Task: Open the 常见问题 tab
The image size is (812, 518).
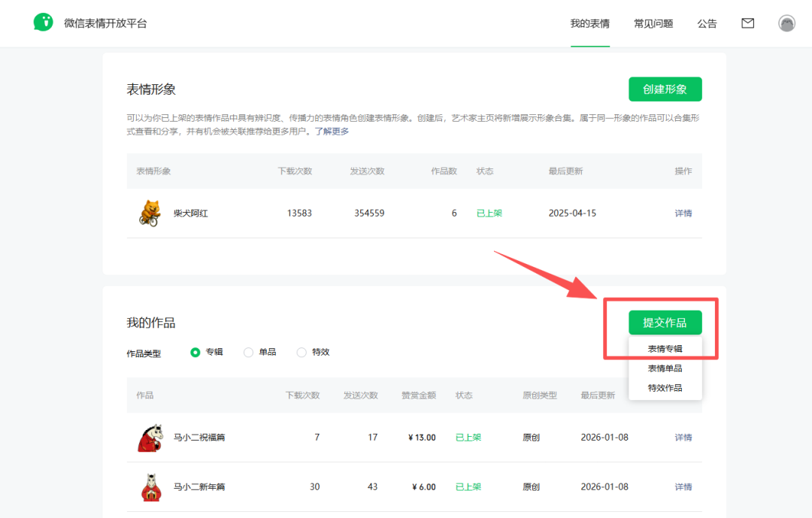Action: [x=653, y=23]
